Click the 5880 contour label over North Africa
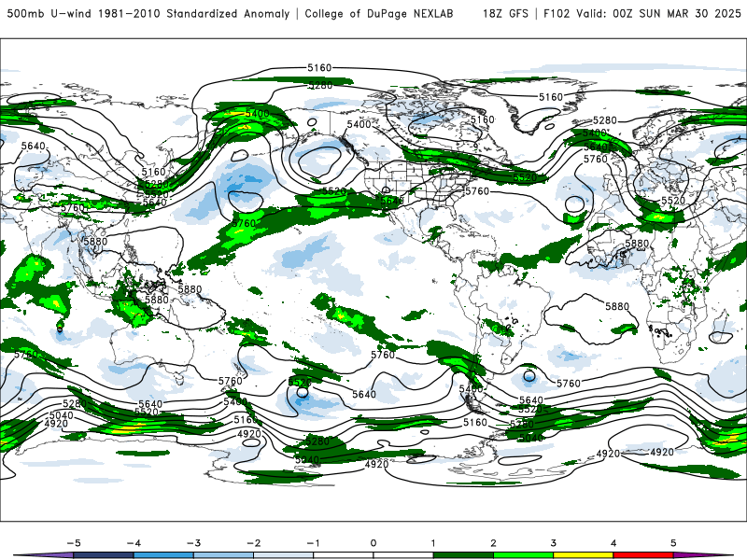This screenshot has width=747, height=560. point(637,244)
